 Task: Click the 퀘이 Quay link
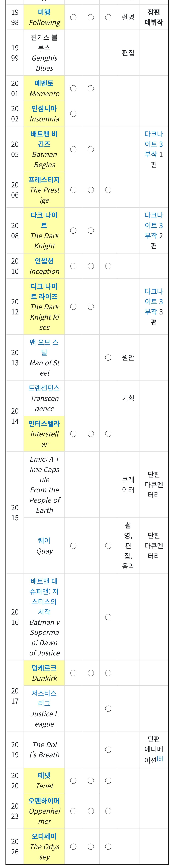point(44,541)
